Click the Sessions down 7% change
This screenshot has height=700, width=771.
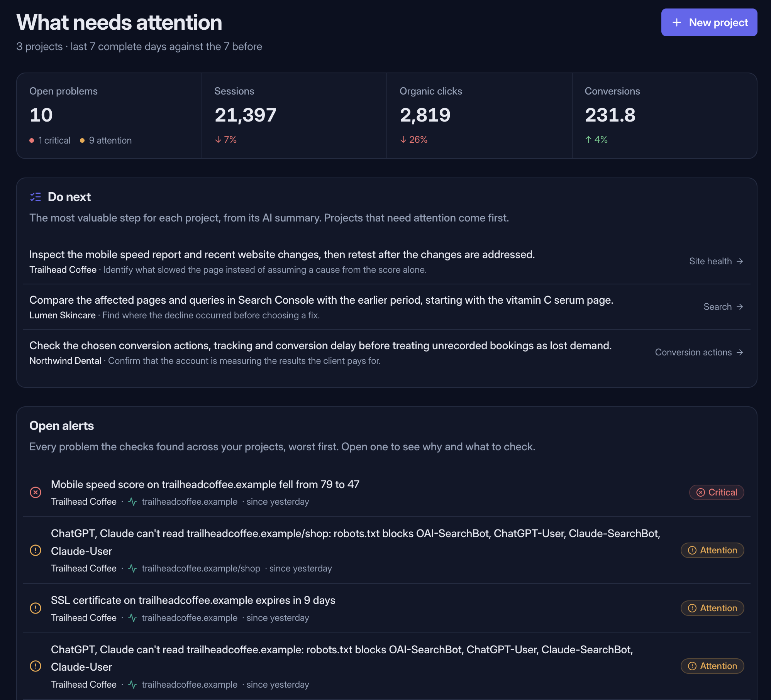click(x=226, y=140)
